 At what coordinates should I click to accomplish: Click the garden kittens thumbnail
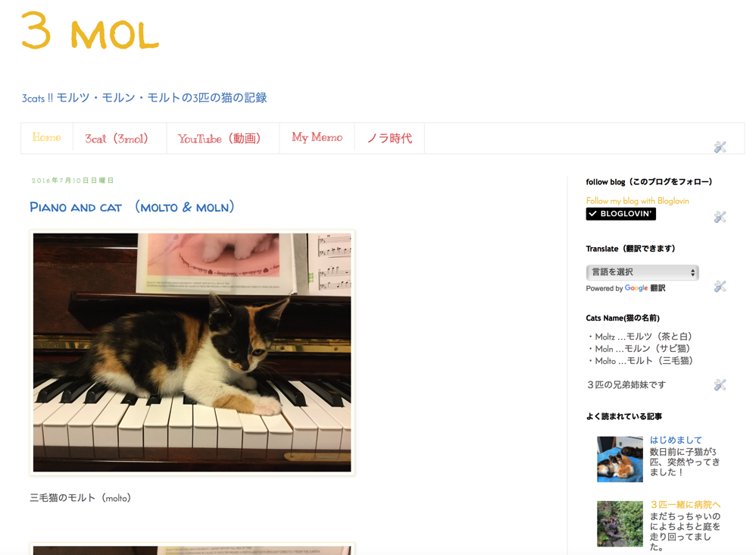[x=620, y=524]
